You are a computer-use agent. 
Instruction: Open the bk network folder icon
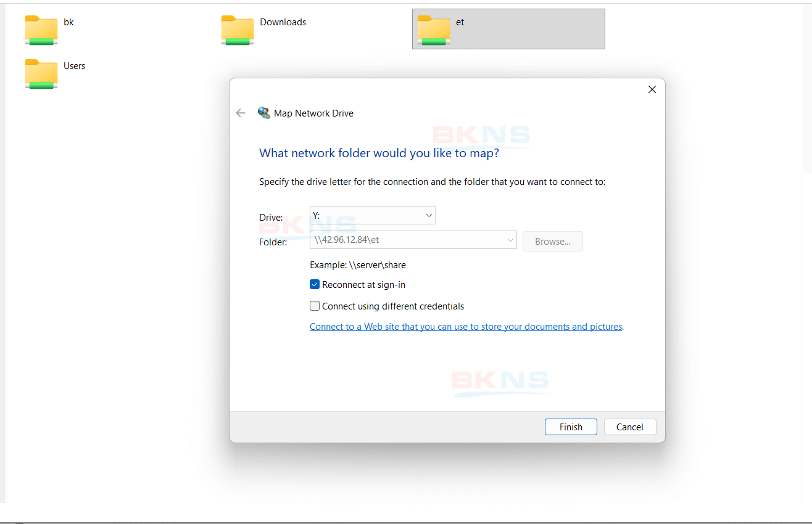click(41, 30)
